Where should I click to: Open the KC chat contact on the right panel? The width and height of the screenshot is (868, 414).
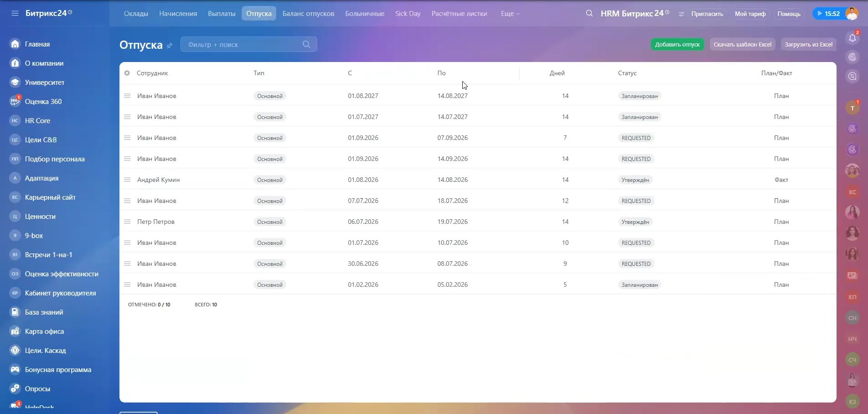click(852, 192)
